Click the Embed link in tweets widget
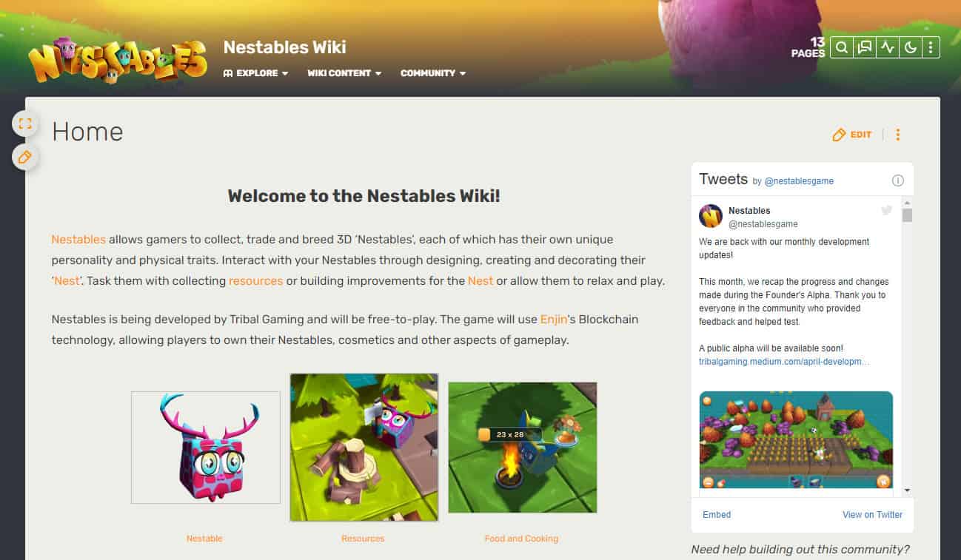Screen dimensions: 961x560 click(717, 514)
